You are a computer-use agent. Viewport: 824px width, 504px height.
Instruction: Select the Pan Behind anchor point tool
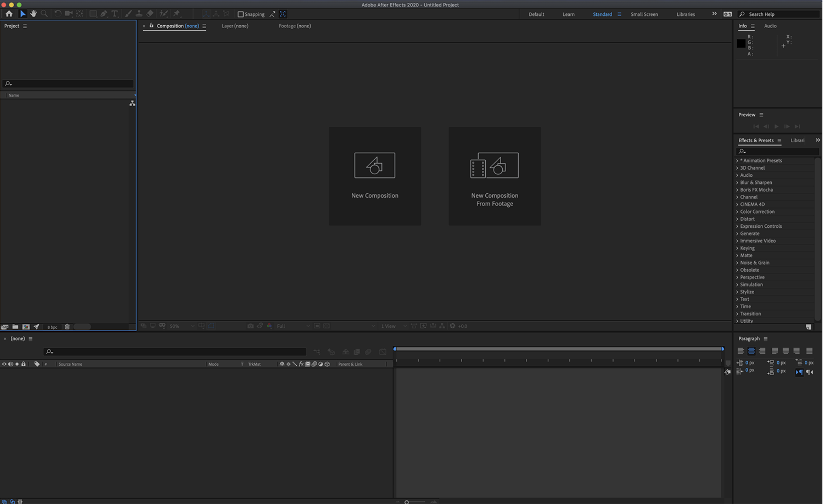click(x=80, y=13)
